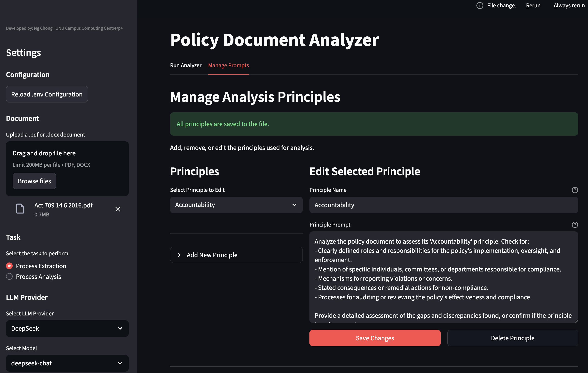This screenshot has height=373, width=588.
Task: Remove the uploaded Act 709 PDF file
Action: point(118,209)
